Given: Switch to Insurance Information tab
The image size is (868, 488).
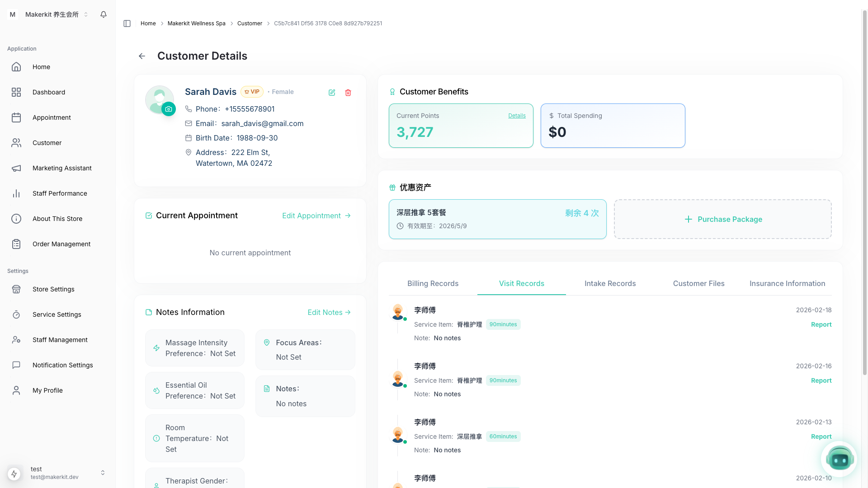Looking at the screenshot, I should click(x=787, y=283).
